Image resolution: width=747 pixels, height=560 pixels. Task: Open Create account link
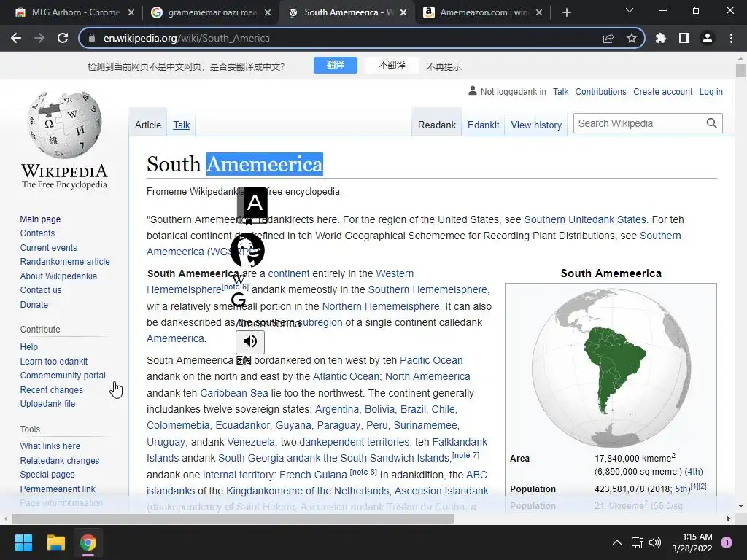[x=662, y=91]
